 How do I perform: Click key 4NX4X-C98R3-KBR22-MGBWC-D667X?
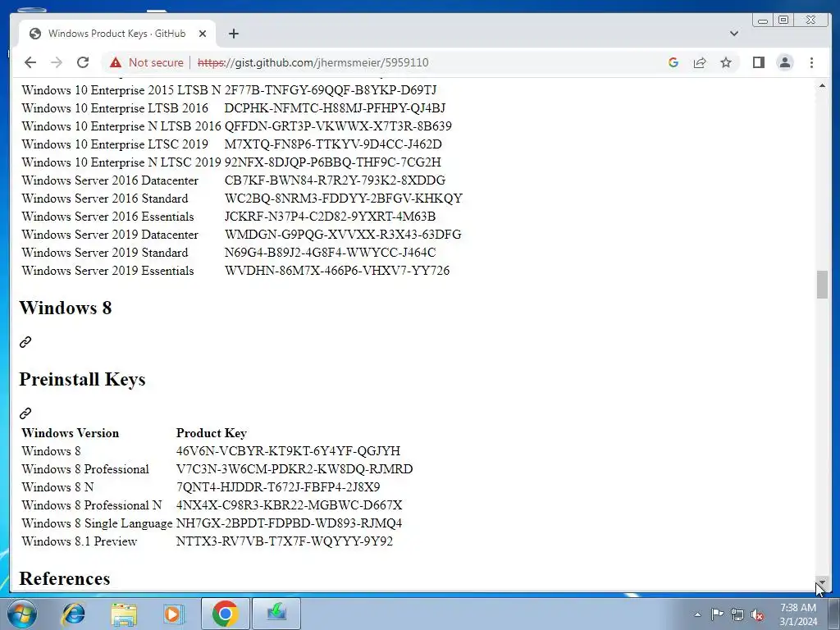point(290,505)
